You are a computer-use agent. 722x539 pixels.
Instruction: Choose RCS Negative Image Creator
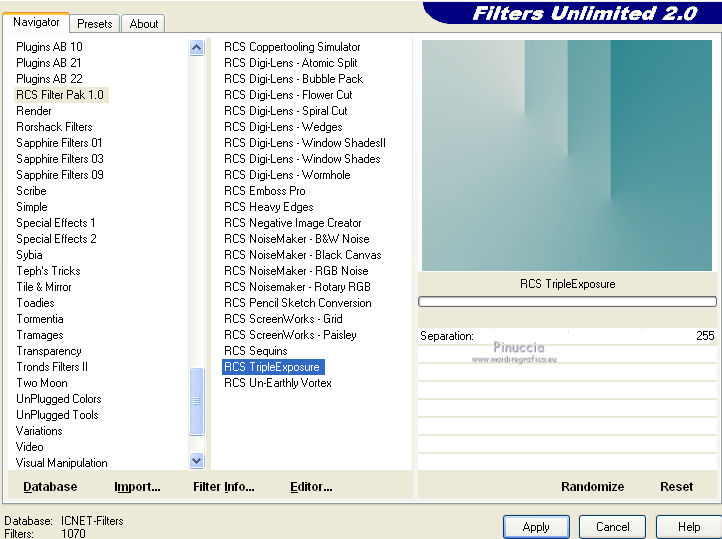pos(292,223)
